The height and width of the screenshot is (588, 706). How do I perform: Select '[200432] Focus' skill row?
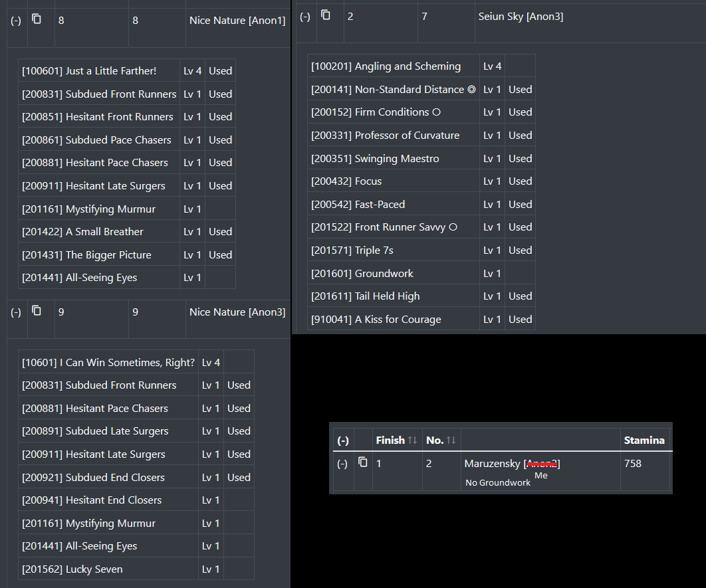point(421,181)
